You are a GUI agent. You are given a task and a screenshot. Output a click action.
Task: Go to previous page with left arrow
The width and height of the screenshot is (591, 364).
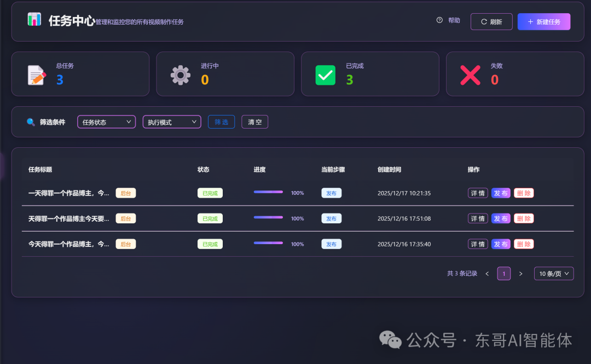coord(487,274)
